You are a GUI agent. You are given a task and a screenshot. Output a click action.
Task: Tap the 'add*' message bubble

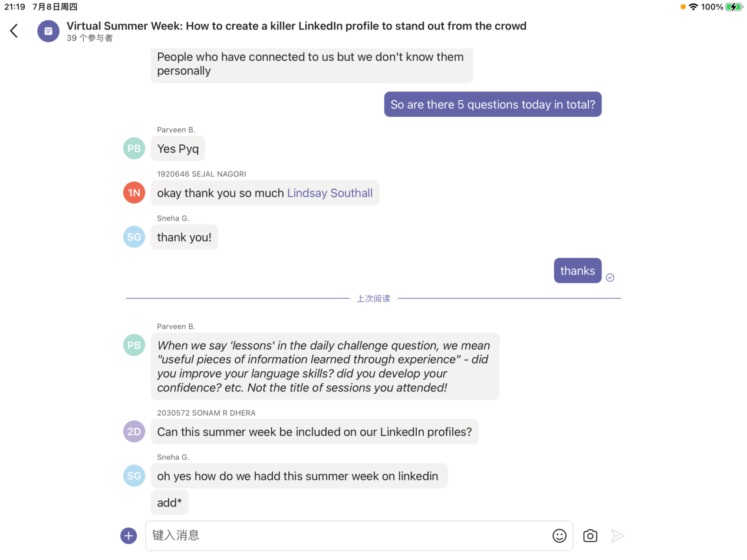click(170, 503)
